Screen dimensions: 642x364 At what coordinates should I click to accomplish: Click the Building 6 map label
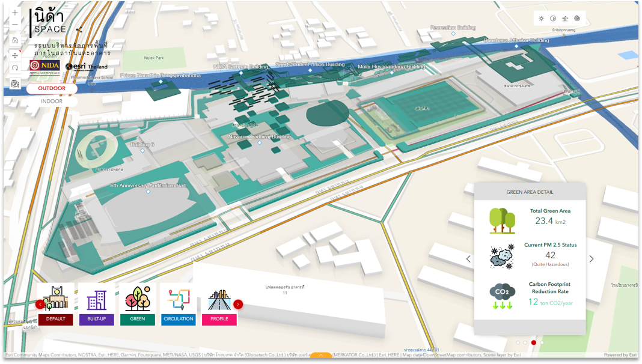pos(142,144)
